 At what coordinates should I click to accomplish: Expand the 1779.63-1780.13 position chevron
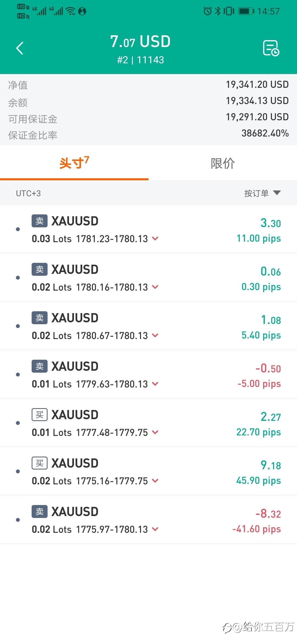155,384
